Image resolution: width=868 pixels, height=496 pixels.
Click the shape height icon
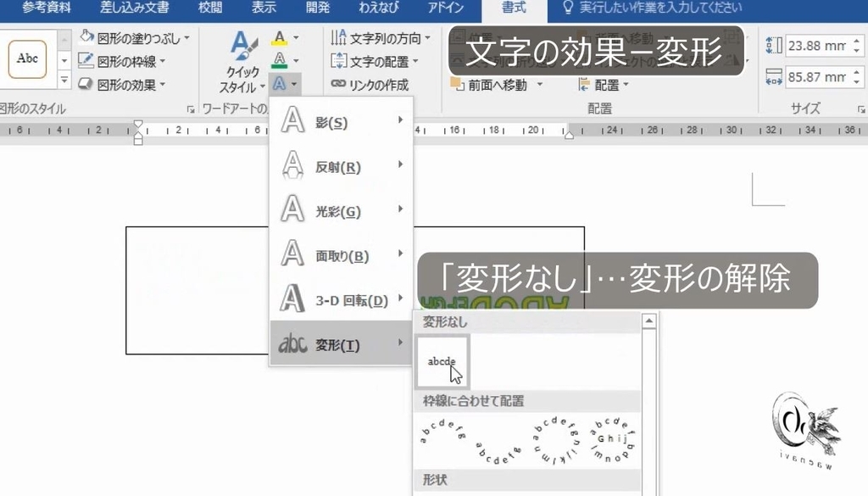(774, 46)
